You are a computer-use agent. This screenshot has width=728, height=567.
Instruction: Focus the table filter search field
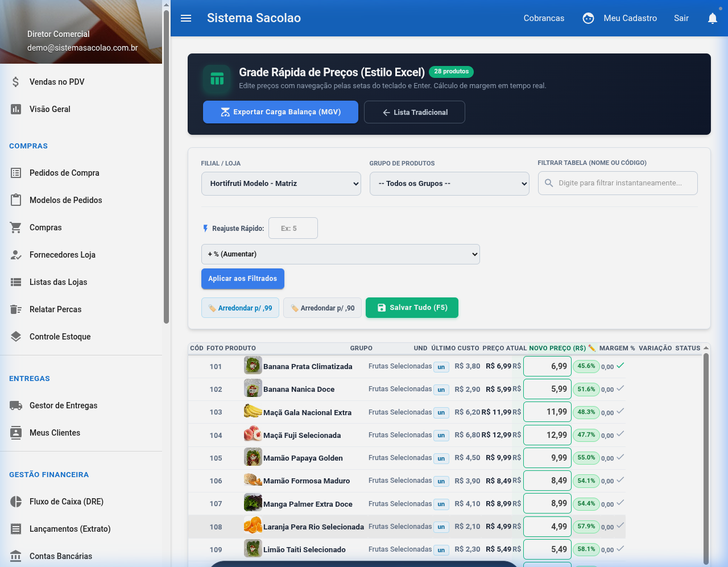(x=618, y=183)
